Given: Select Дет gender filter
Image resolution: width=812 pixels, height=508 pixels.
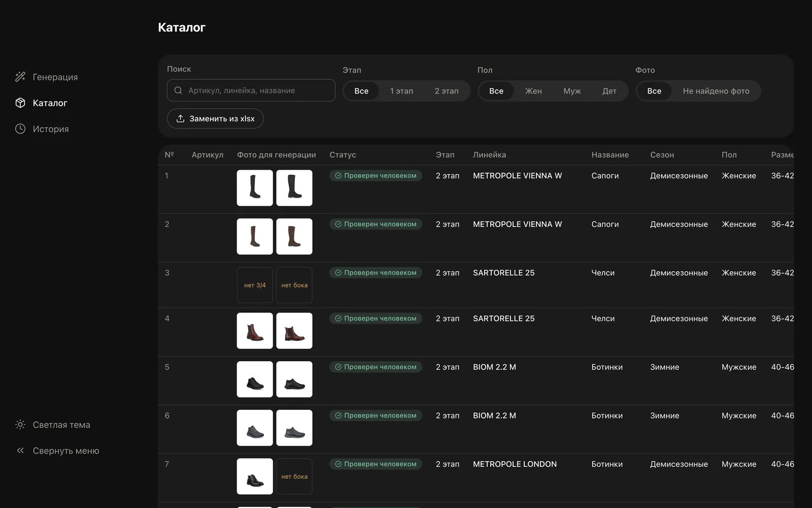Looking at the screenshot, I should (610, 91).
